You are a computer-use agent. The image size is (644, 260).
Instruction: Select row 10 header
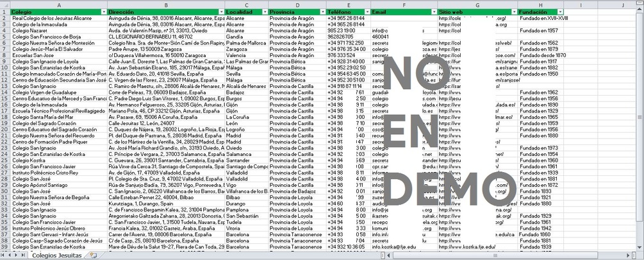[5, 67]
